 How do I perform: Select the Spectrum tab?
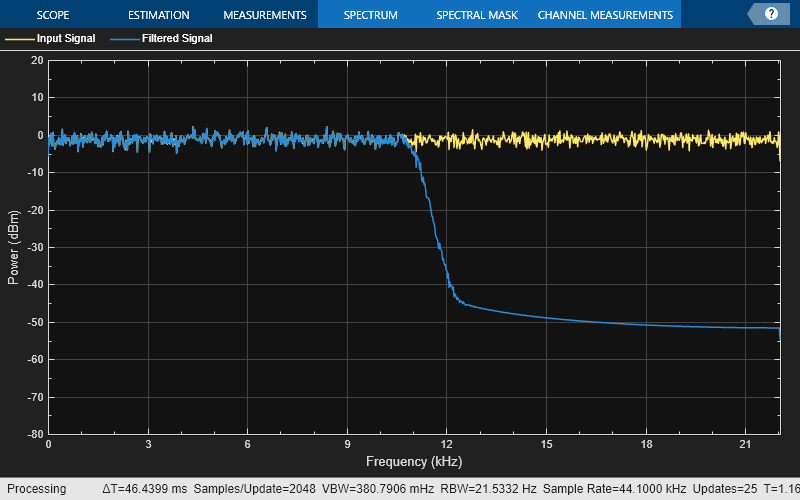tap(370, 15)
